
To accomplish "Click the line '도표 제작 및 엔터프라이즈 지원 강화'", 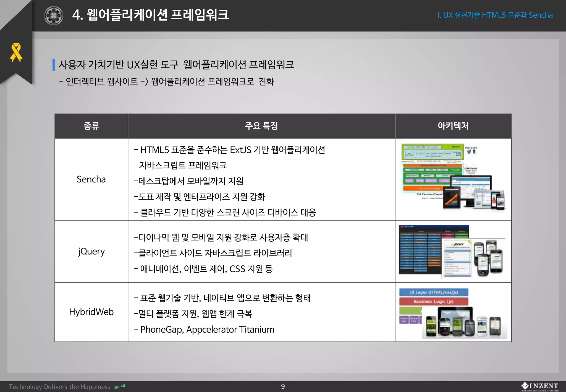I will [x=199, y=197].
